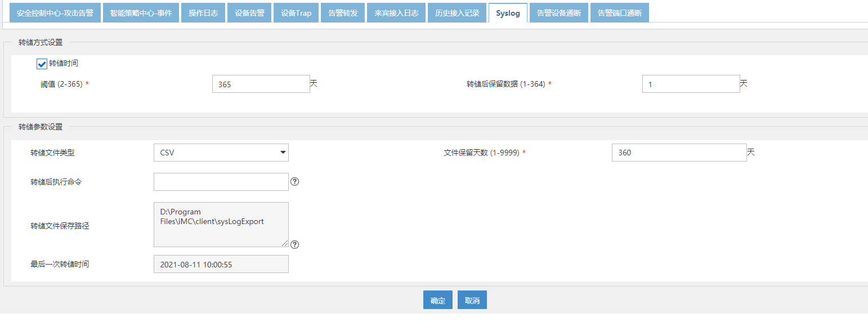This screenshot has width=868, height=322.
Task: Open the 来宾接入日志 tab
Action: (396, 13)
